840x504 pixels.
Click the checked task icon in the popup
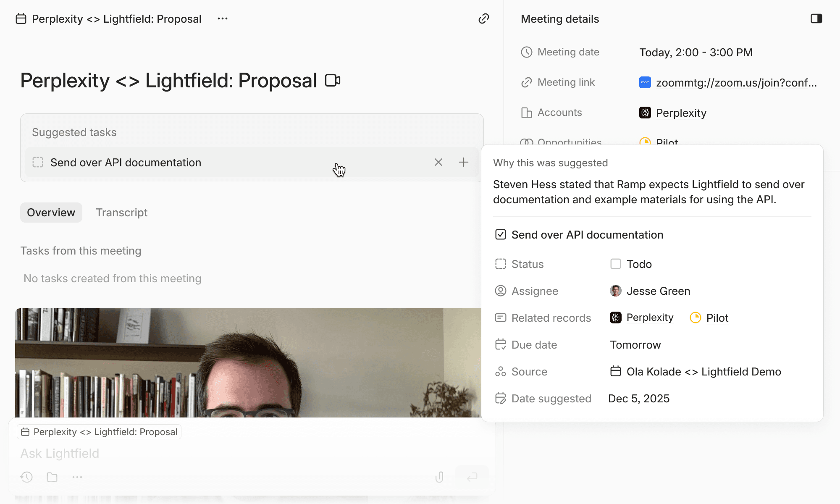(500, 234)
